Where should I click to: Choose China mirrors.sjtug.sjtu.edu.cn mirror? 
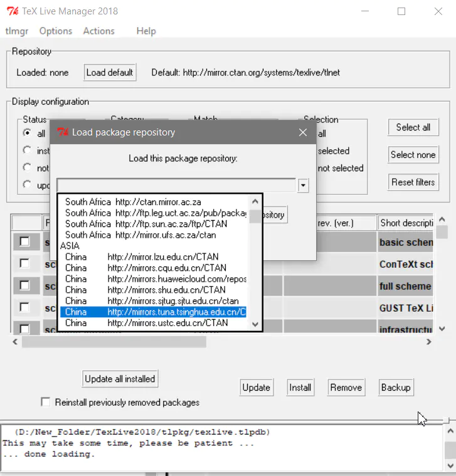point(153,301)
